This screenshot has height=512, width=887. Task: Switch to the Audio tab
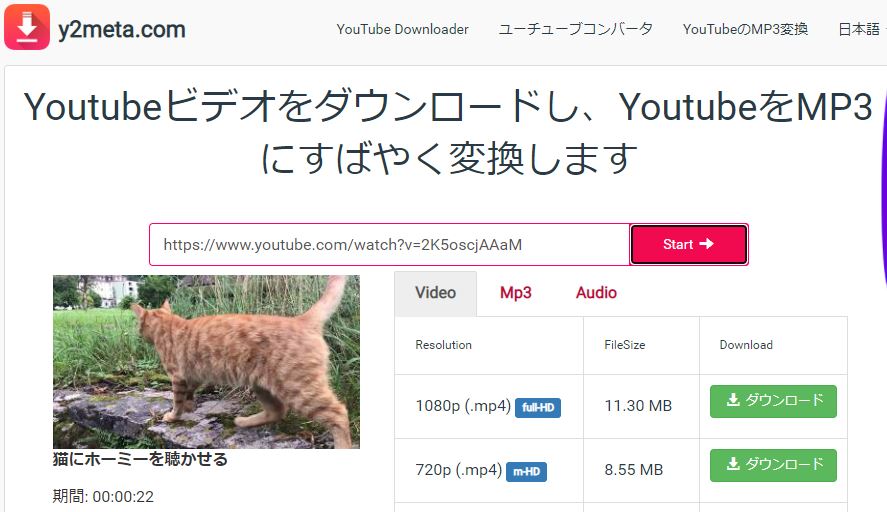point(596,293)
